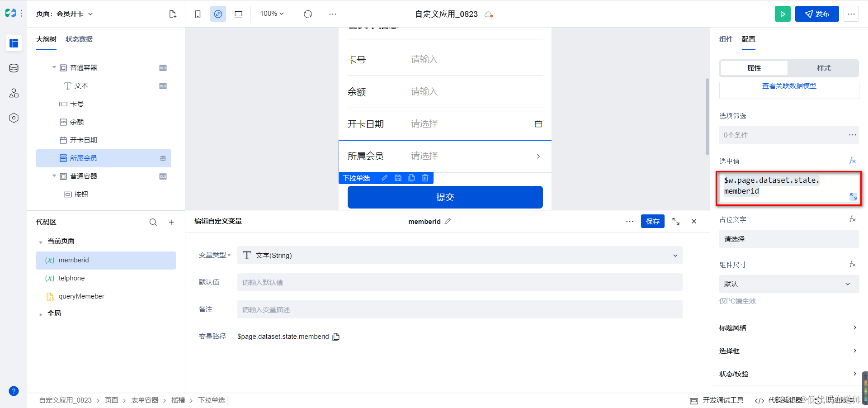868x408 pixels.
Task: Click the 备注 description field
Action: point(460,310)
